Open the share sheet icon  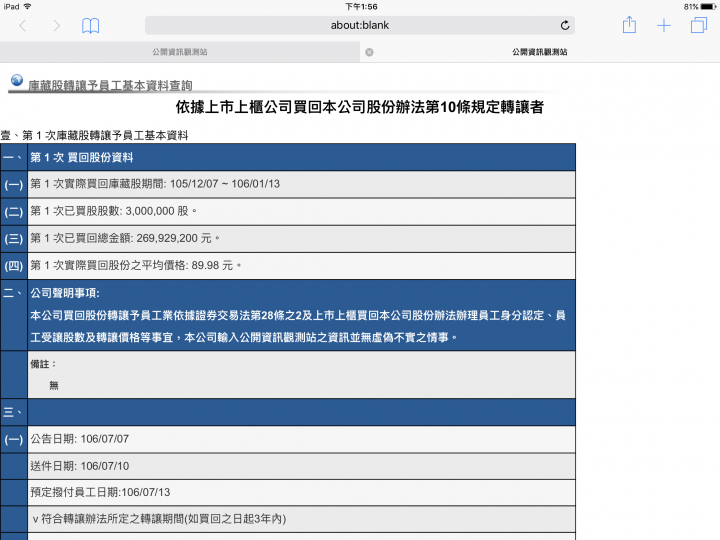(629, 25)
